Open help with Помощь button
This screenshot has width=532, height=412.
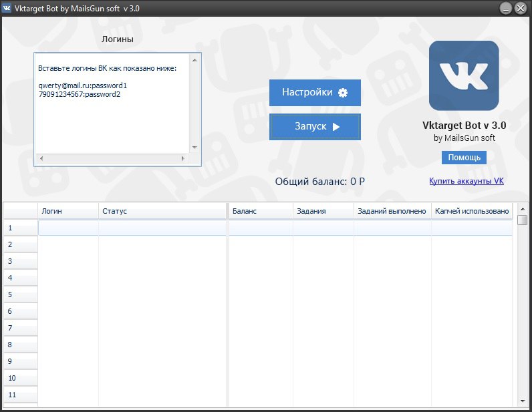pos(464,158)
